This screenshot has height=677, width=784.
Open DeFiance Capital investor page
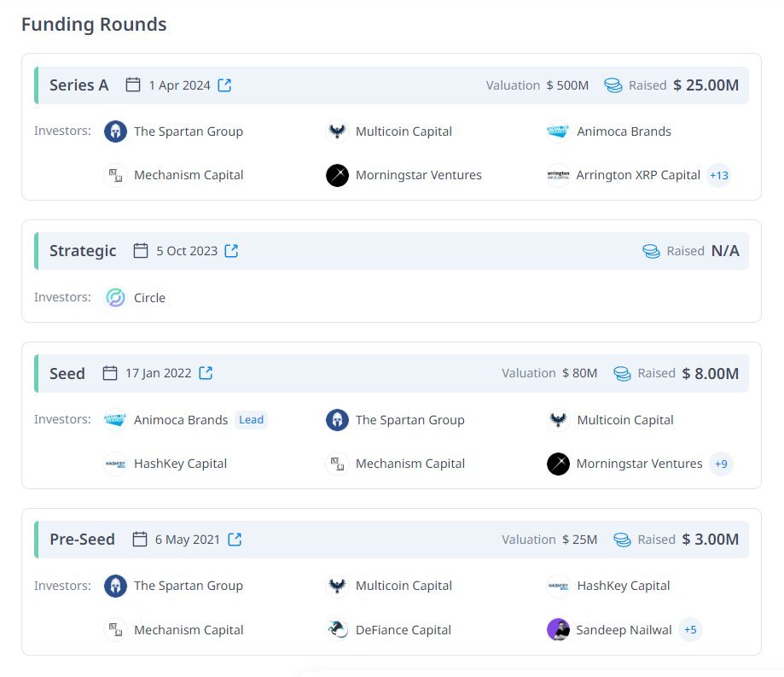(x=403, y=630)
